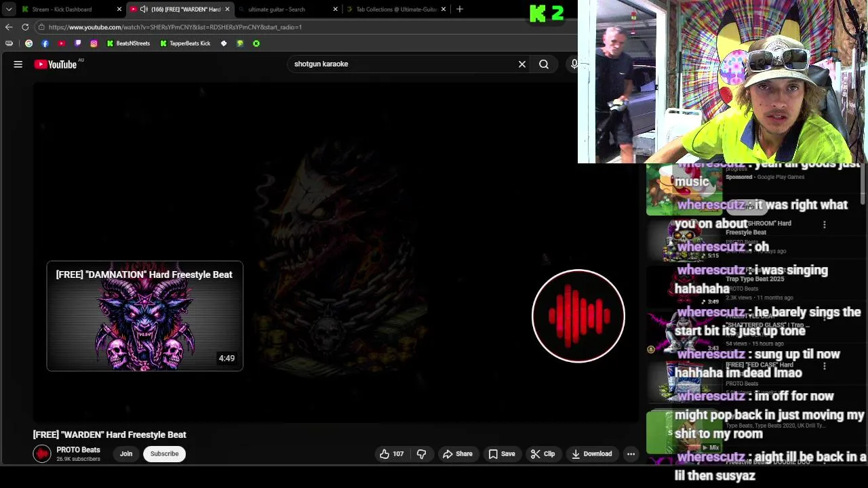Save the video to a playlist
The image size is (868, 488).
point(502,454)
